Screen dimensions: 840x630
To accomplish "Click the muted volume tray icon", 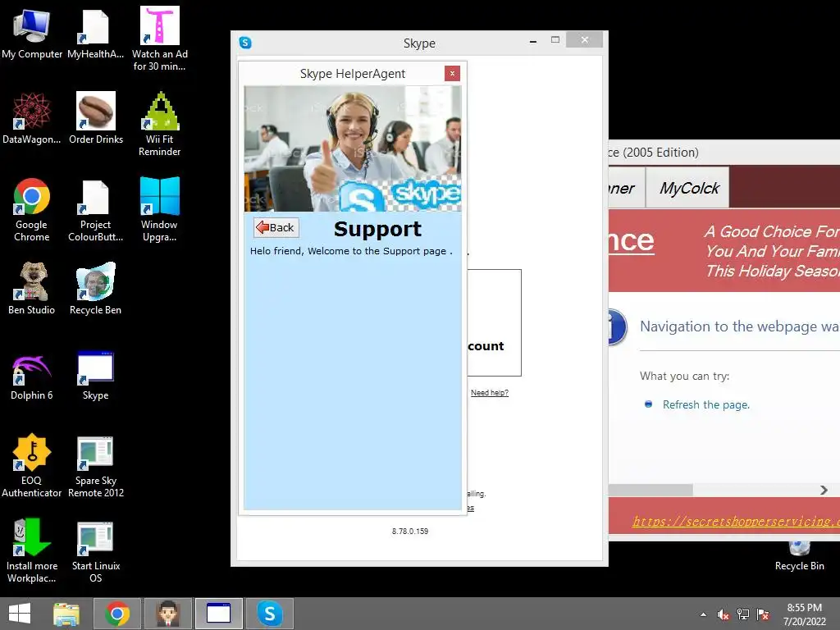I will (724, 614).
